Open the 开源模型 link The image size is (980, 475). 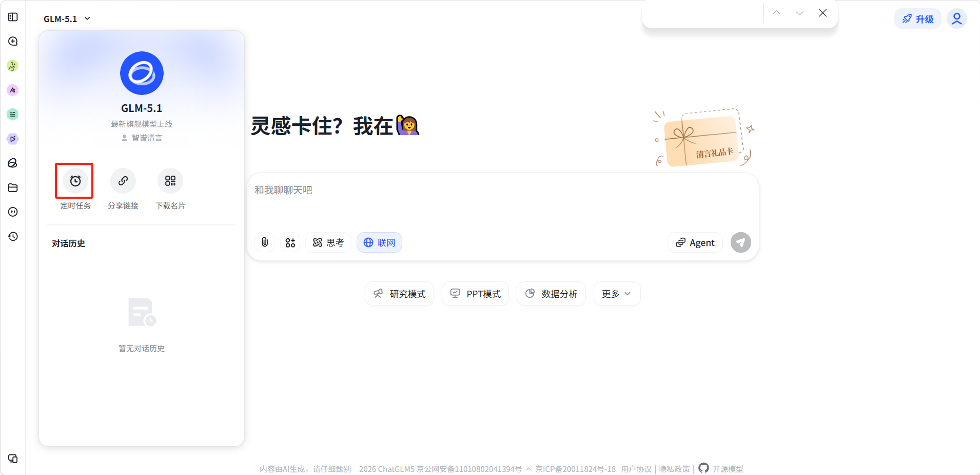click(728, 469)
